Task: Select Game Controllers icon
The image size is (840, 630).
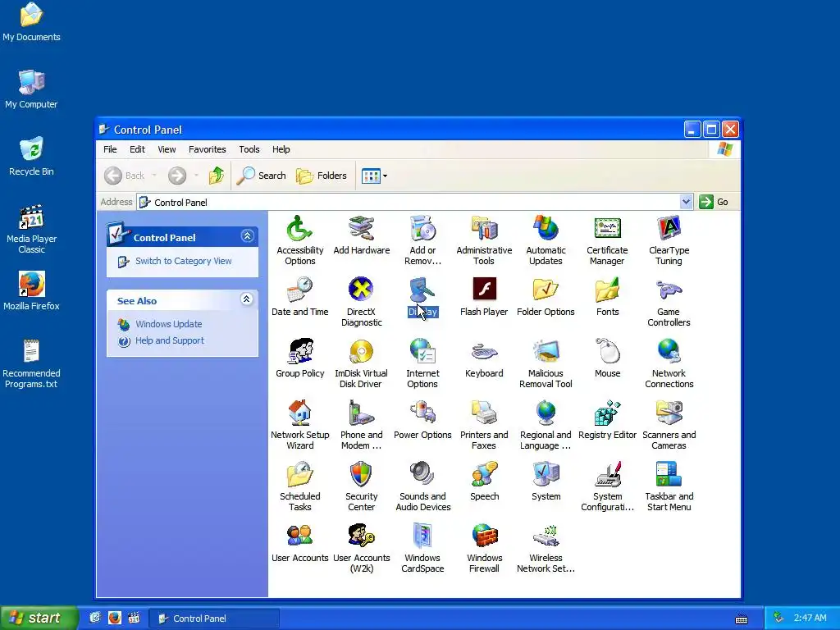Action: [x=669, y=290]
